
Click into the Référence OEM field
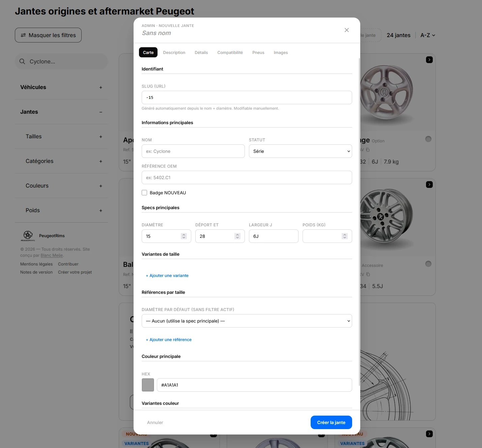coord(247,177)
